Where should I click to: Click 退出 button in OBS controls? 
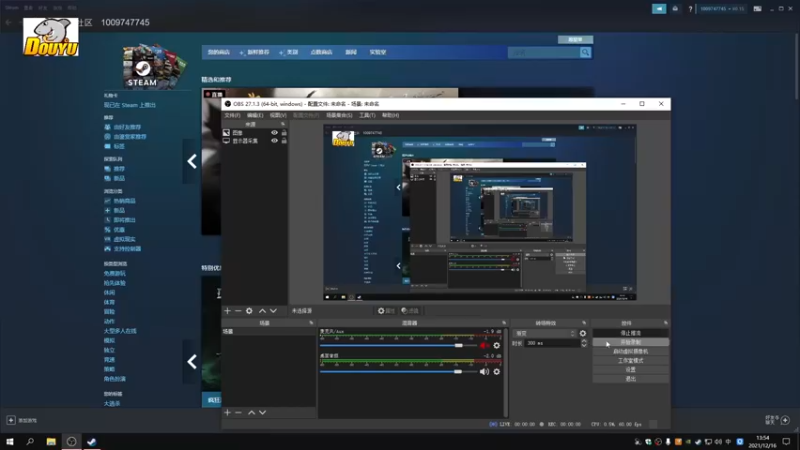coord(631,379)
